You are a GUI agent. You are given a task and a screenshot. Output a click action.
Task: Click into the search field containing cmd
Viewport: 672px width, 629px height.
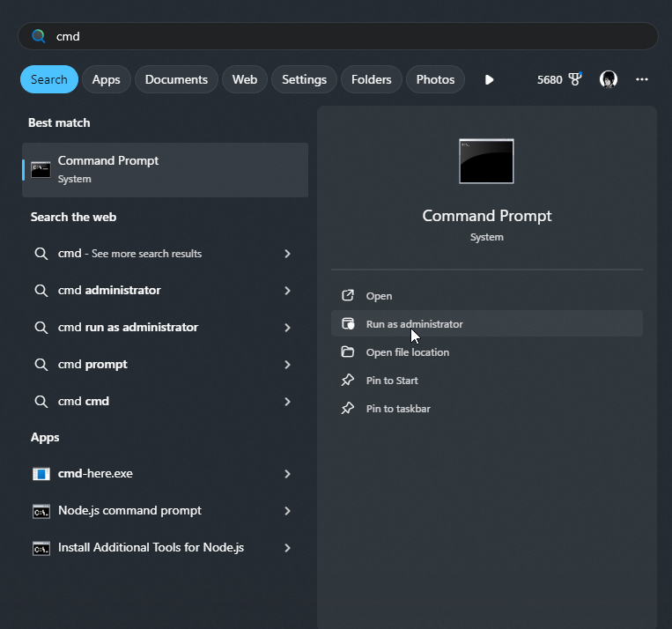coord(337,36)
